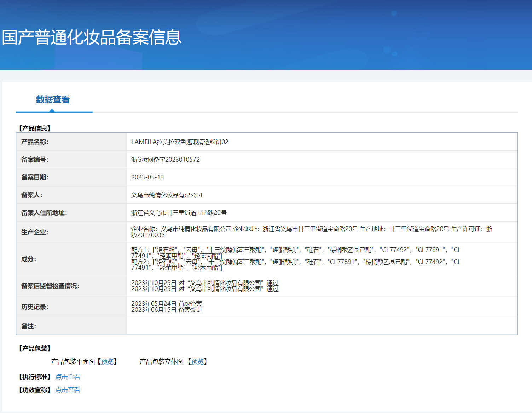Click the 2023年06月15日 备案变更 history record
Image resolution: width=532 pixels, height=413 pixels.
click(167, 310)
